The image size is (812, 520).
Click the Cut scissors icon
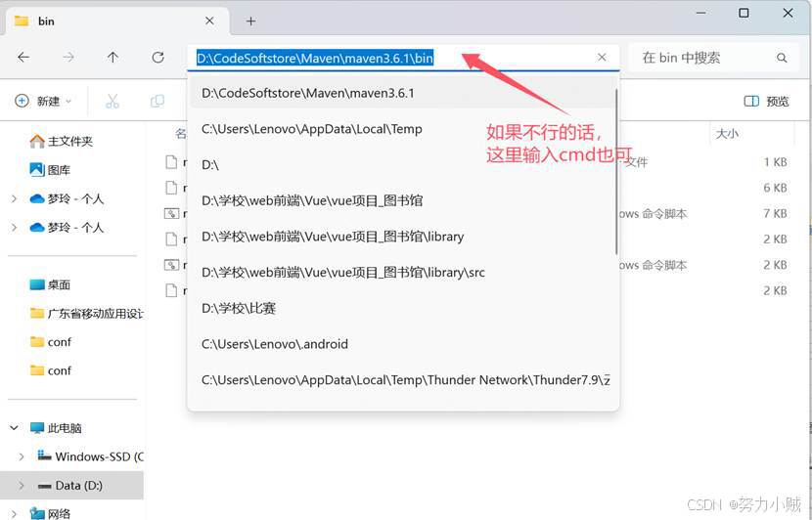[112, 101]
